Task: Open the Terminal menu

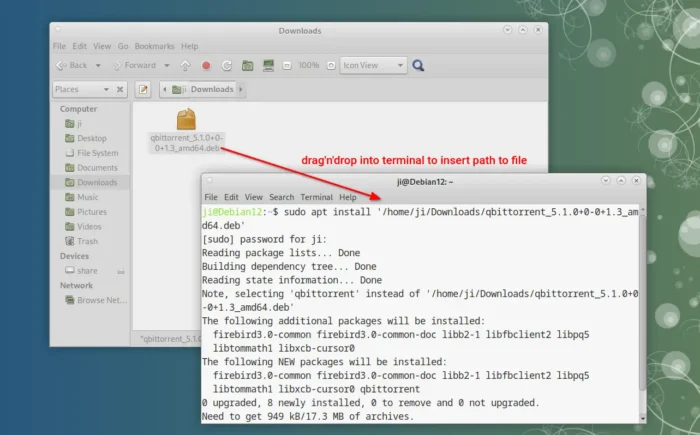Action: coord(317,197)
